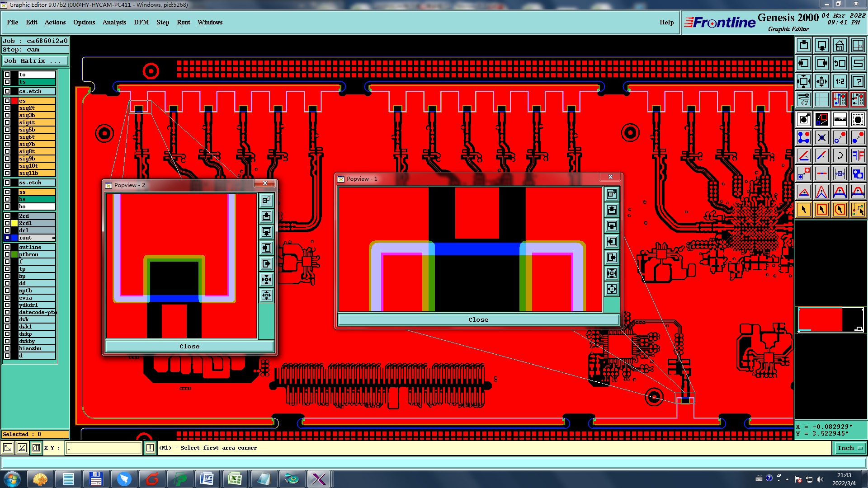Select the ruler measure tool
The width and height of the screenshot is (868, 488).
[840, 119]
